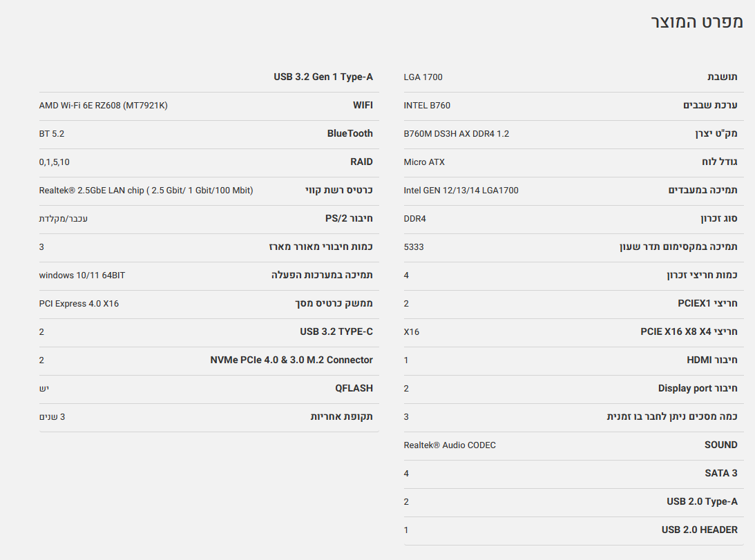Select the INTEL B760 chipset value
Screen dimensions: 755x560
tap(427, 106)
